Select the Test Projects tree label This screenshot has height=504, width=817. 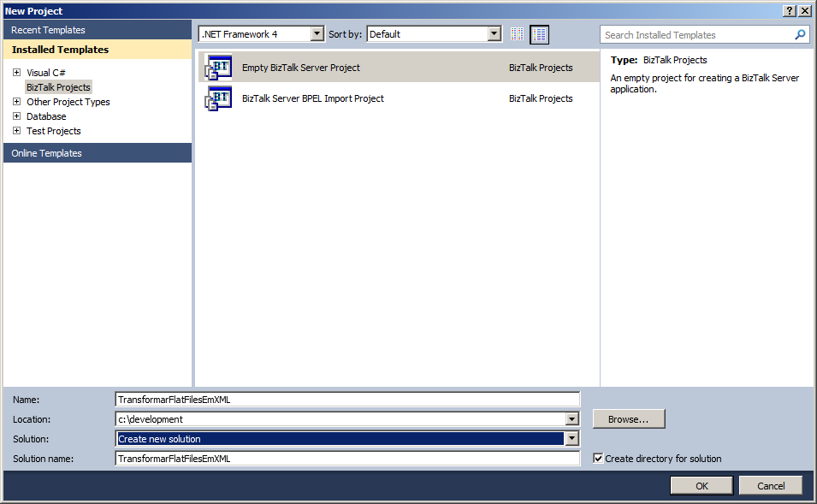click(54, 131)
